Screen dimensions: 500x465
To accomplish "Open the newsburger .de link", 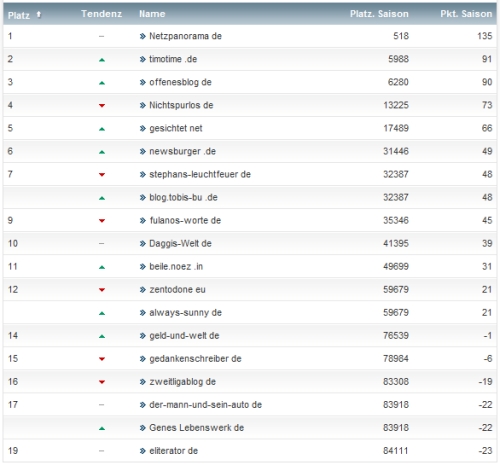I will point(182,151).
